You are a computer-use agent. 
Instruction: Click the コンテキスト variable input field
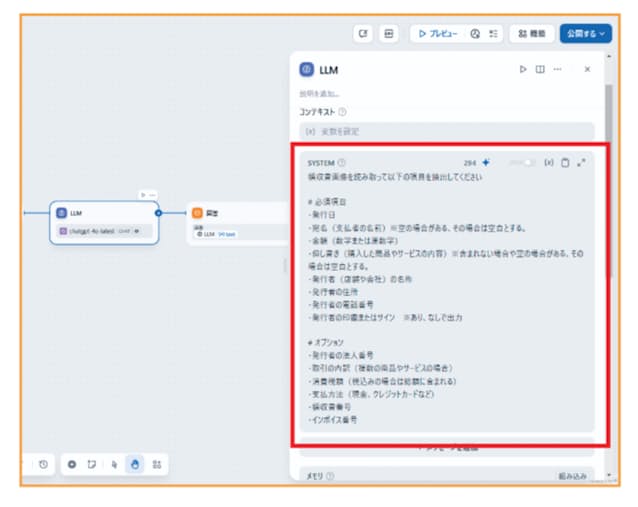pos(447,131)
